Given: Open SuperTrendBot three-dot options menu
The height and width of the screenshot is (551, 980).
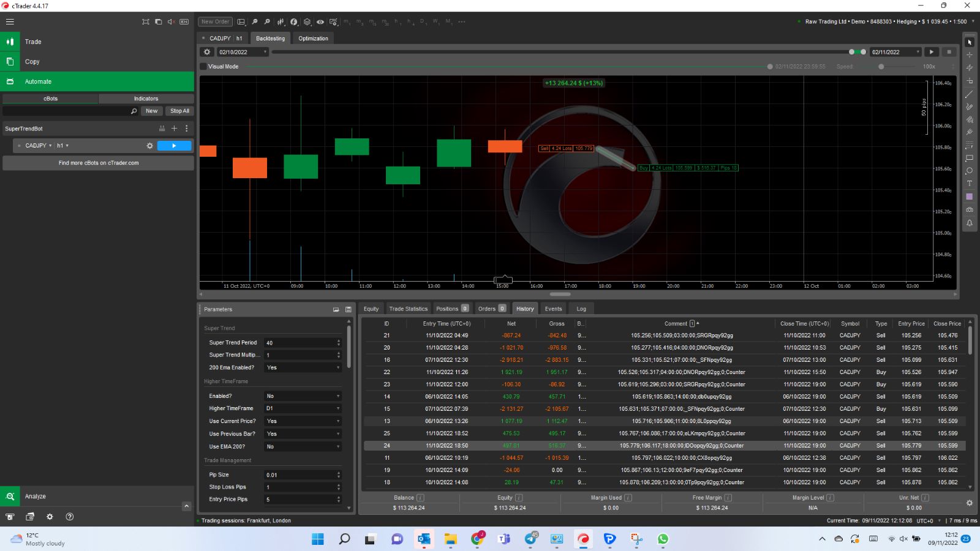Looking at the screenshot, I should point(187,129).
